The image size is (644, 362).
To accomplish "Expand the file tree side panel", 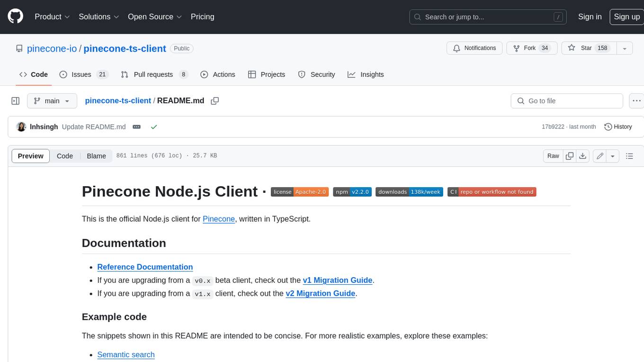I will [16, 101].
